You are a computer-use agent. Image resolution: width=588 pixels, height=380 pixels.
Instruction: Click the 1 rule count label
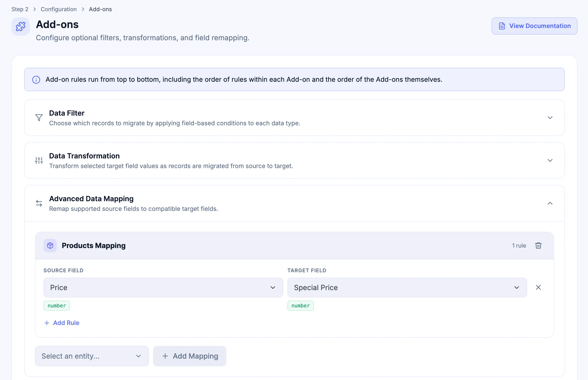point(519,246)
